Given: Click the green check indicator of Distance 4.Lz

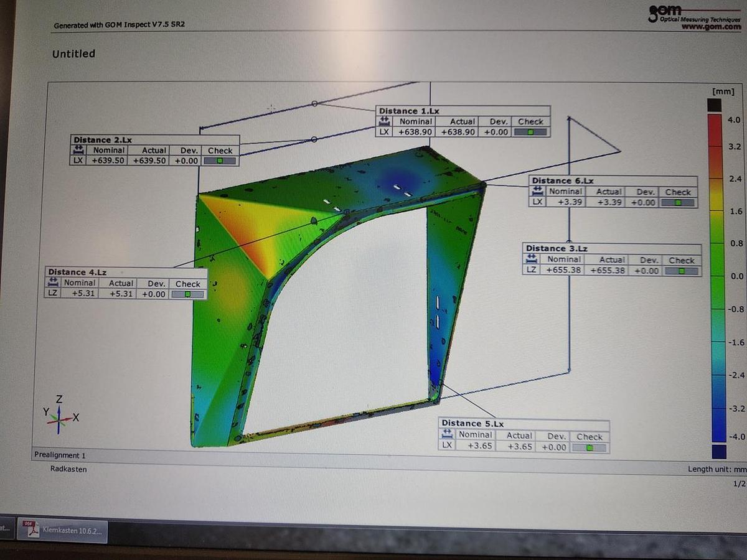Looking at the screenshot, I should click(x=187, y=294).
